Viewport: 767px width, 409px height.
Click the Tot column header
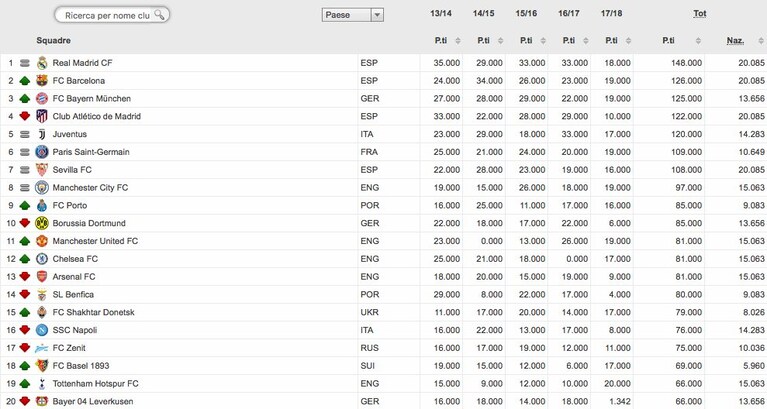(699, 14)
